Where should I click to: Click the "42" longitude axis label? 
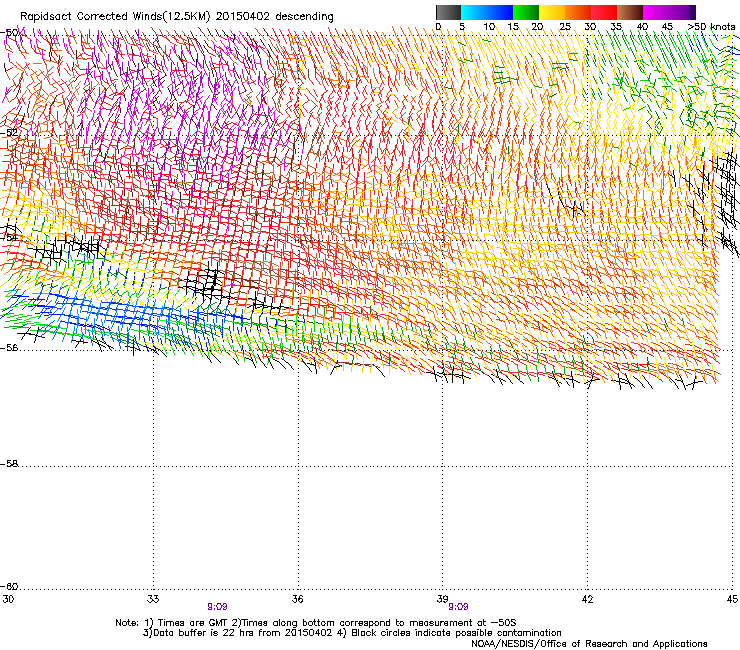[587, 599]
